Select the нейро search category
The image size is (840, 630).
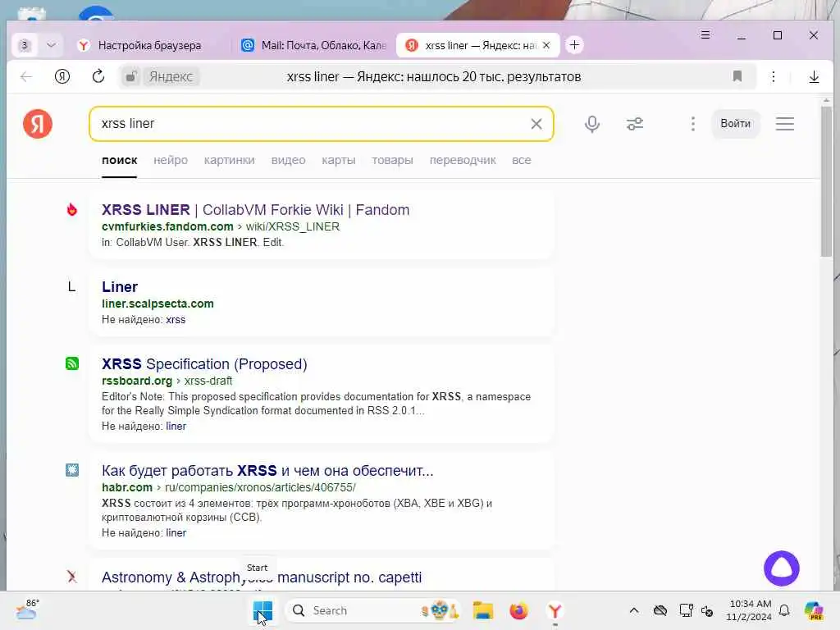(x=171, y=160)
